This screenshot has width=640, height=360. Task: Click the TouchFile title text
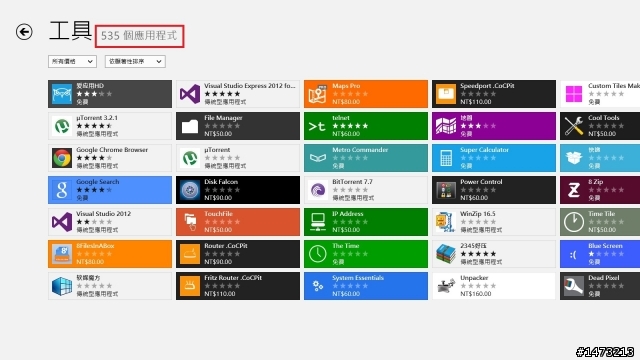[x=218, y=213]
